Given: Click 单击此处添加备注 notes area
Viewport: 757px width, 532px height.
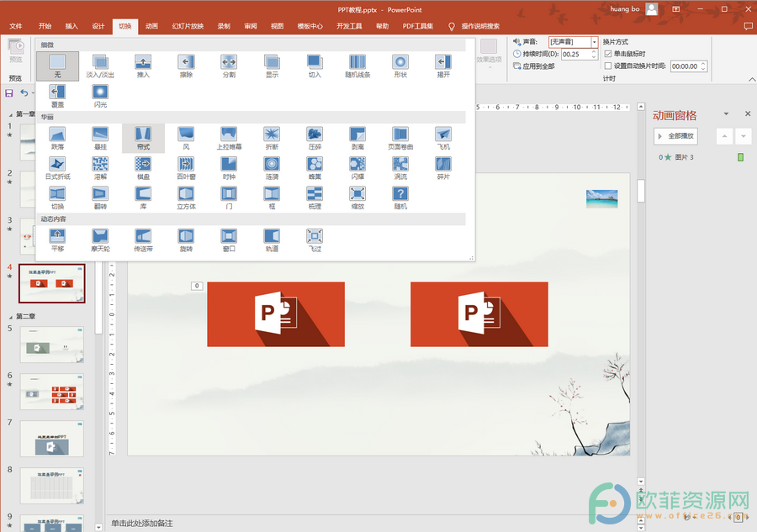Looking at the screenshot, I should coord(142,524).
